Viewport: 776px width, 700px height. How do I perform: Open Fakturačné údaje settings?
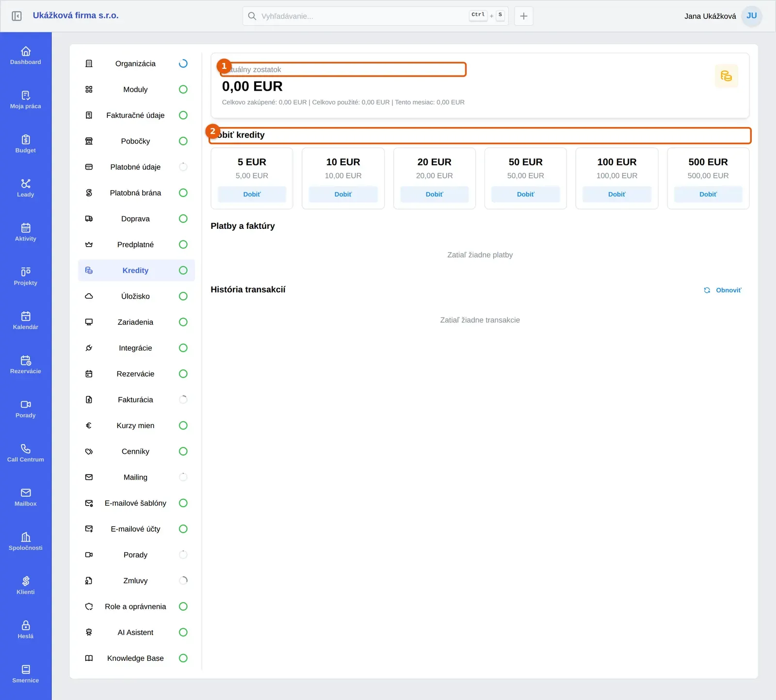pos(136,115)
